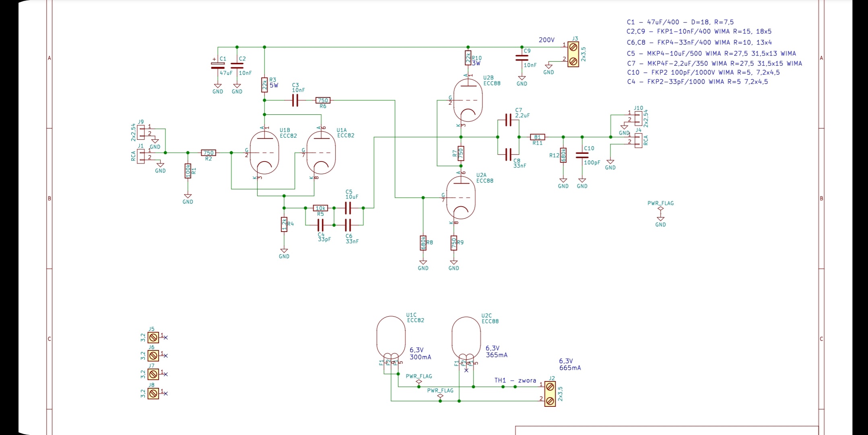Click the C3 10nF coupling capacitor
868x435 pixels.
point(295,100)
